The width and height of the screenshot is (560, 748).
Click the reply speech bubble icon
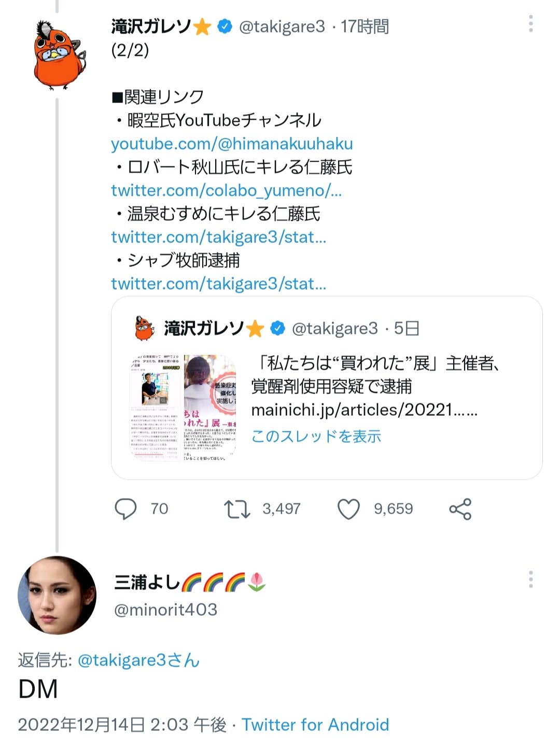(x=125, y=509)
